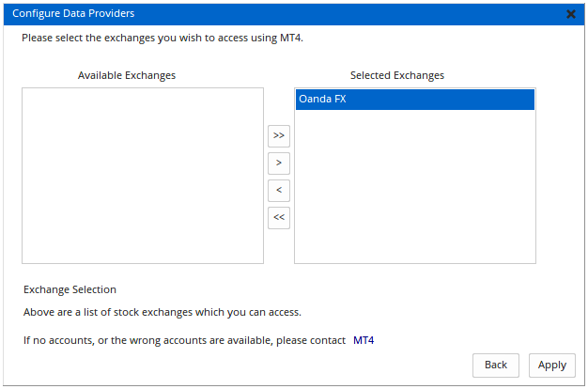Click the Exchange Selection heading
Screen dimensions: 588x389
(x=70, y=290)
